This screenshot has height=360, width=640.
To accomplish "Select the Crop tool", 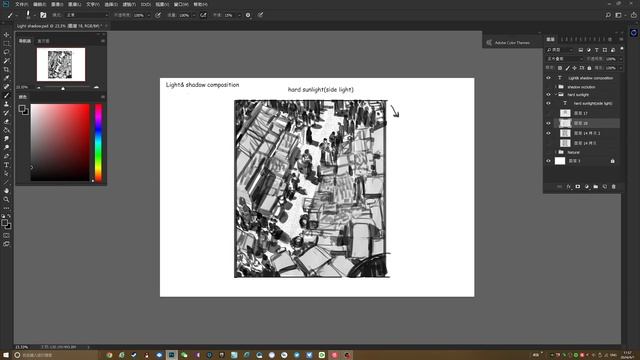I will coord(7,69).
